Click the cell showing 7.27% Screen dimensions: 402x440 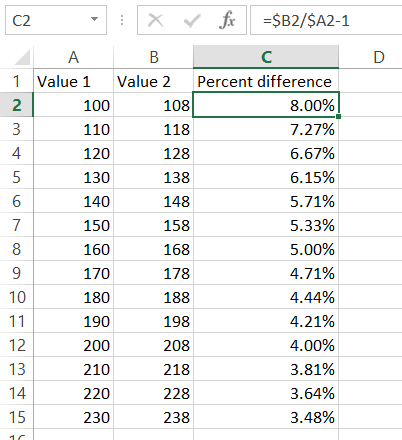click(266, 129)
